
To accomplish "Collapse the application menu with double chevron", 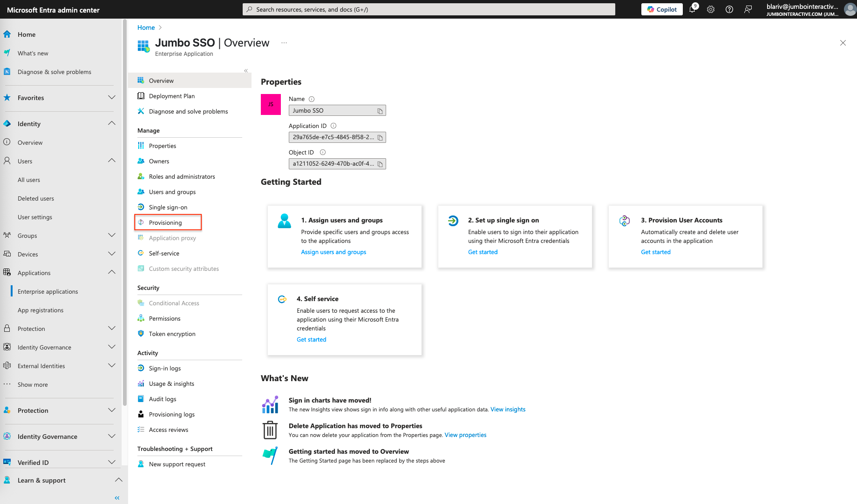I will click(x=246, y=71).
